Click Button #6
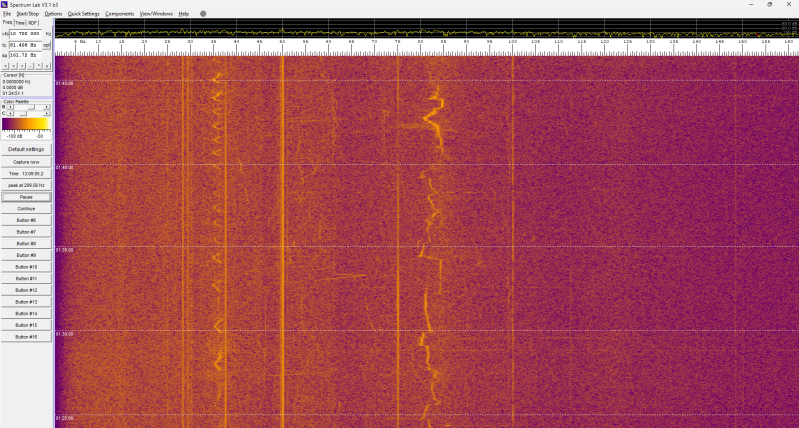 tap(26, 220)
